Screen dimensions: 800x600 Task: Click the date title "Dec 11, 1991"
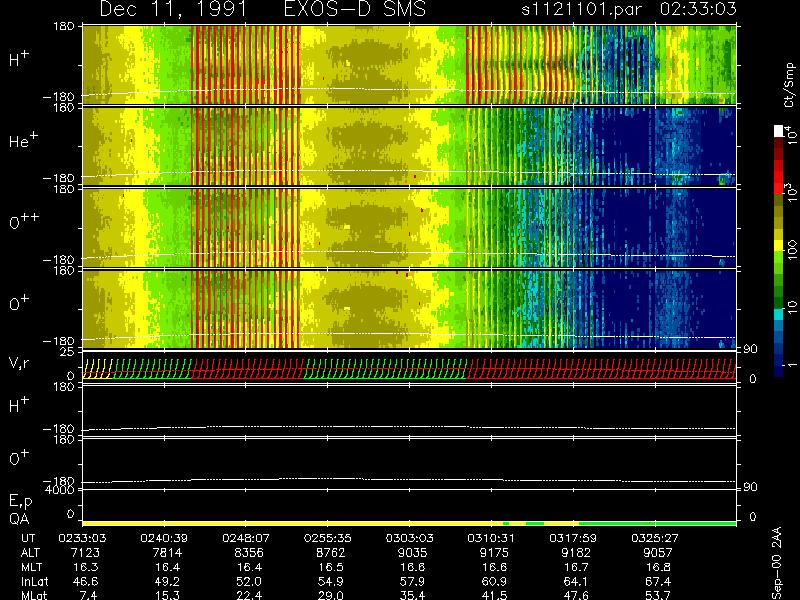tap(173, 9)
